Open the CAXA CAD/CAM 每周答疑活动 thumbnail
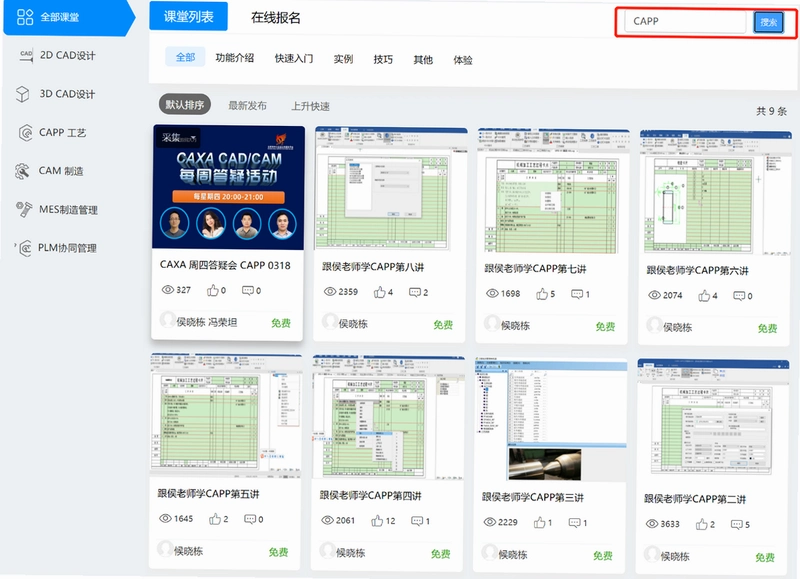 pyautogui.click(x=229, y=188)
